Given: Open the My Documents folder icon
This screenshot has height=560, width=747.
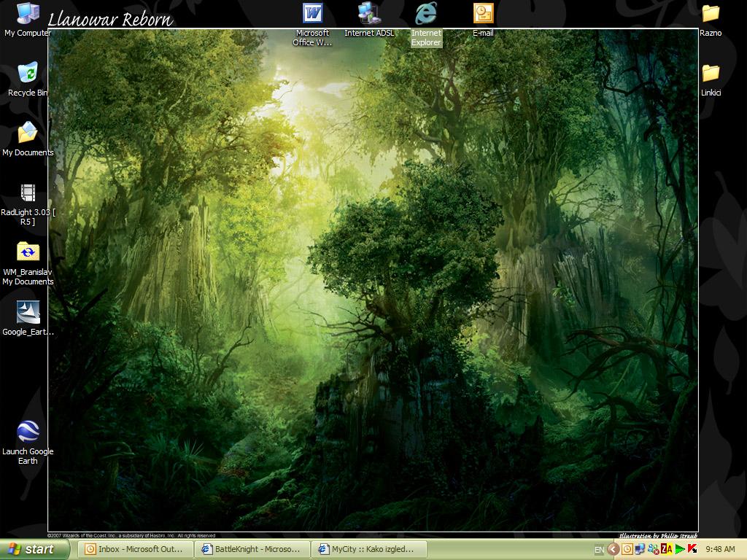Looking at the screenshot, I should point(28,134).
